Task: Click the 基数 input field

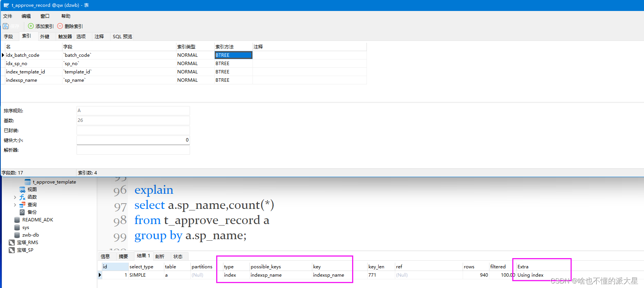Action: [x=133, y=120]
